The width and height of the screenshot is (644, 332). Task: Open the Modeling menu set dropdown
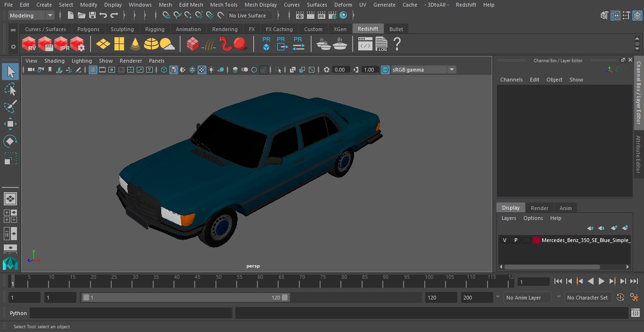coord(32,16)
